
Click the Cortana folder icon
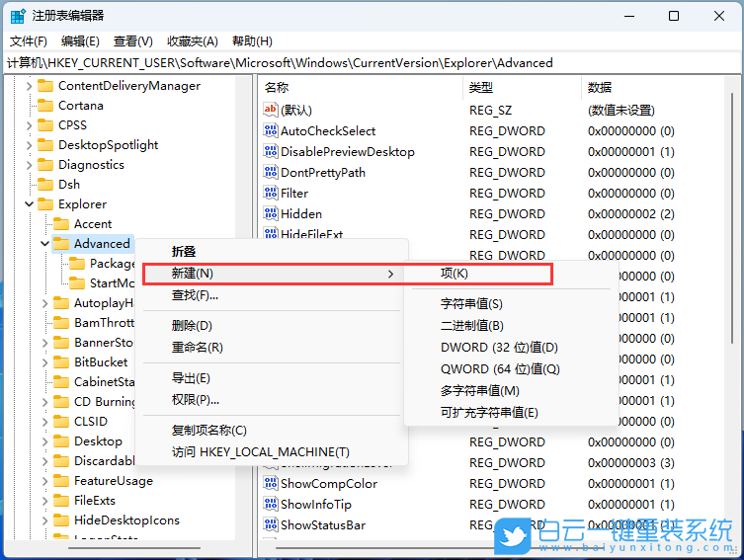pyautogui.click(x=45, y=106)
